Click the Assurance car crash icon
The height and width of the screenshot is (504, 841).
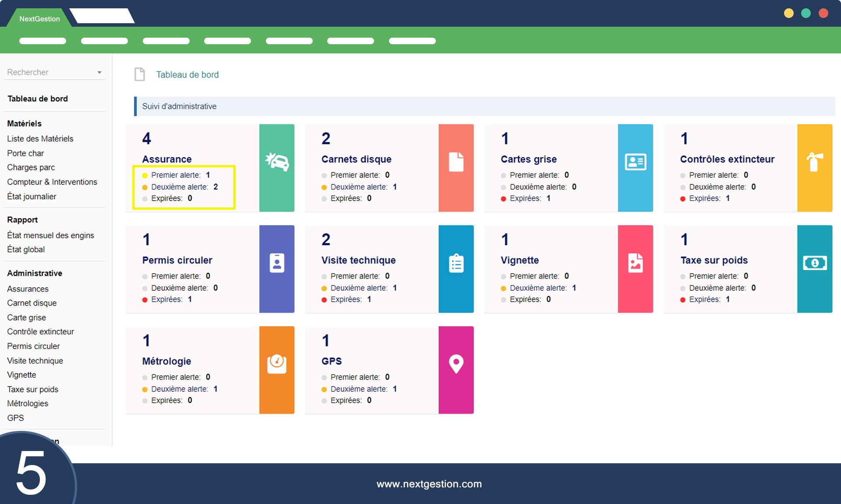[277, 162]
